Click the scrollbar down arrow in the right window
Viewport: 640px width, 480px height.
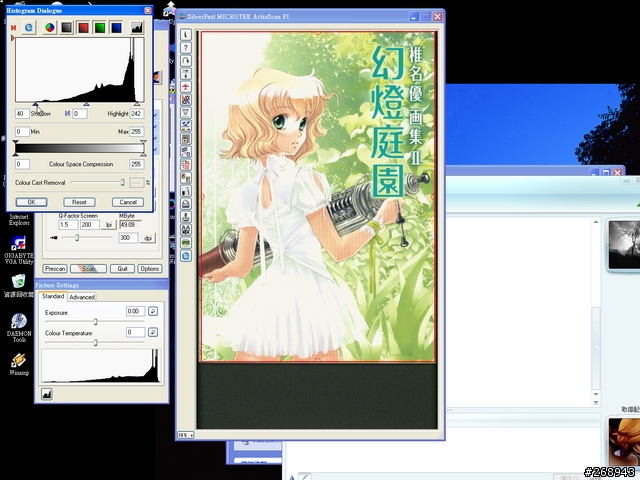596,394
